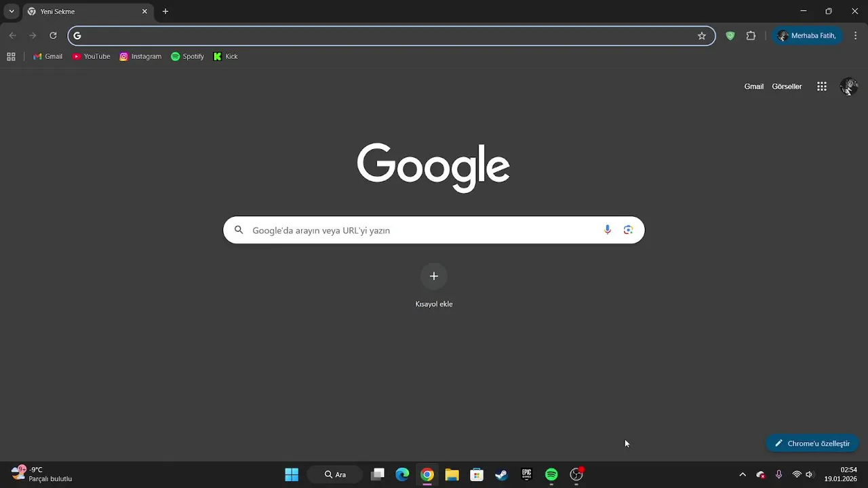Open Gmail bookmark

(x=47, y=56)
